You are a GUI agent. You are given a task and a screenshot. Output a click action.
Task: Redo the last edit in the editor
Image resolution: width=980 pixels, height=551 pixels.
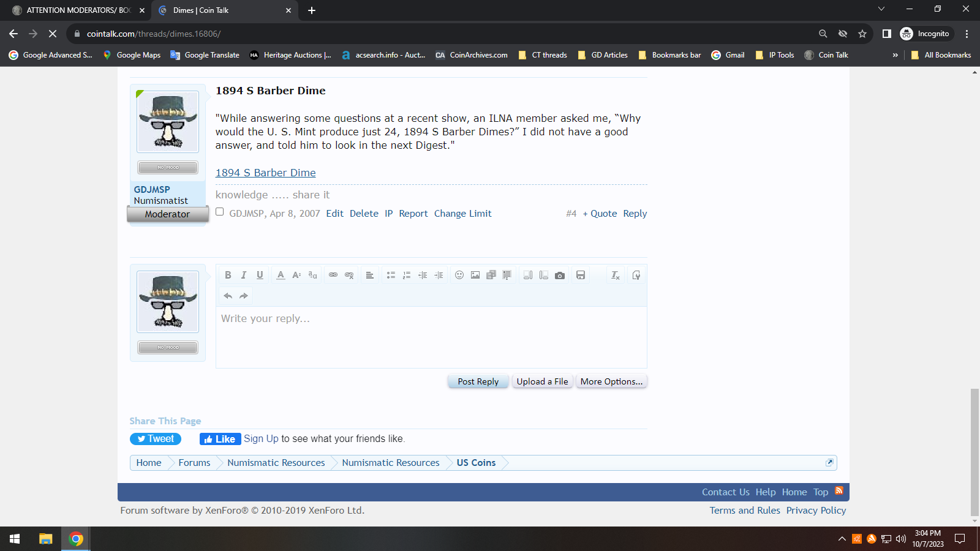pos(244,296)
